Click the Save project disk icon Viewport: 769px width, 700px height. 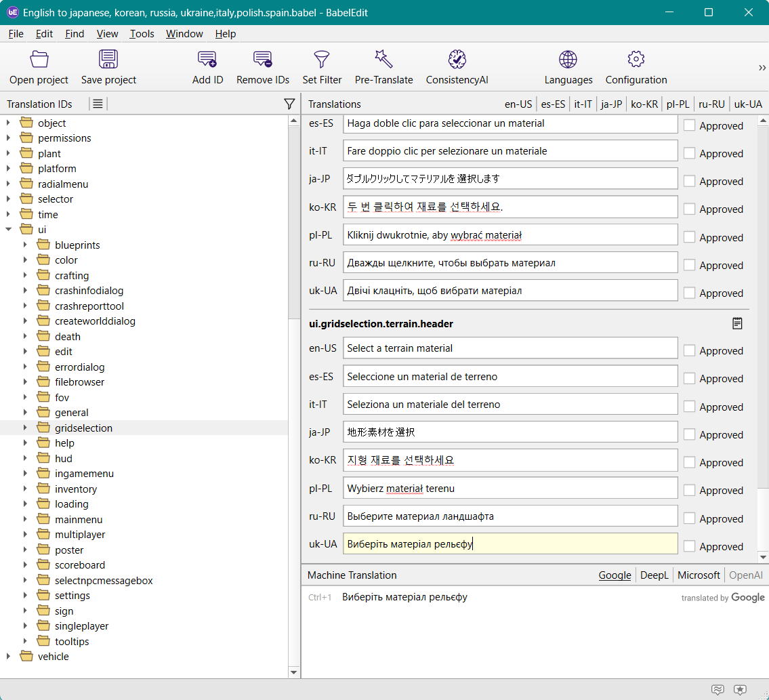[108, 60]
